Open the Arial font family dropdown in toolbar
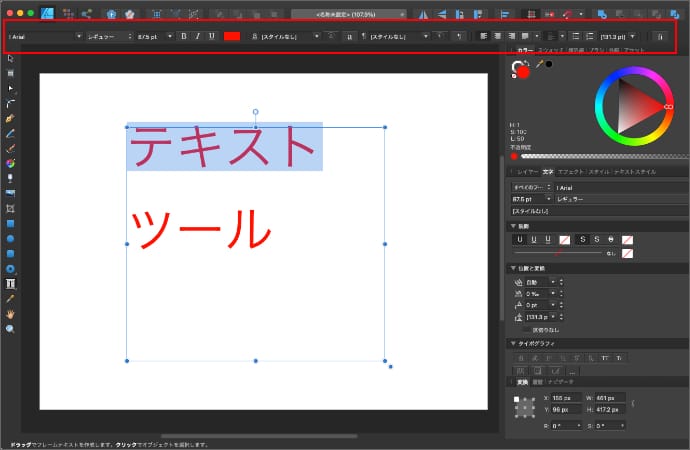The width and height of the screenshot is (690, 450). click(x=45, y=36)
